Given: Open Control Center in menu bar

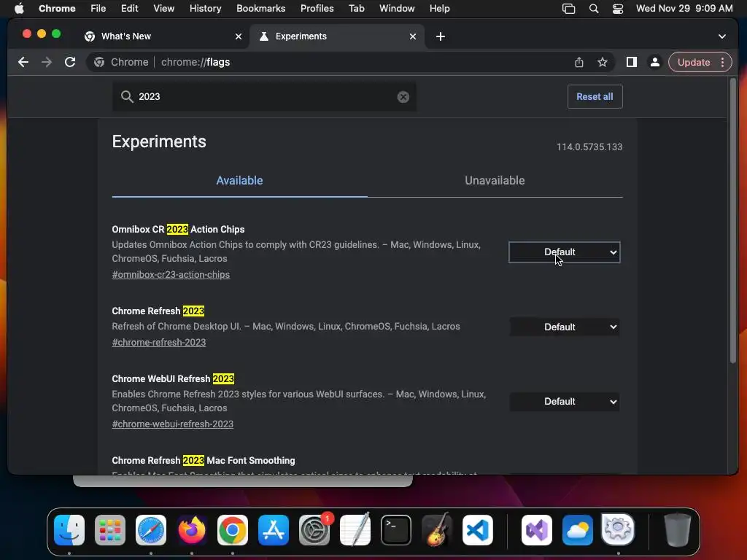Looking at the screenshot, I should [x=618, y=9].
